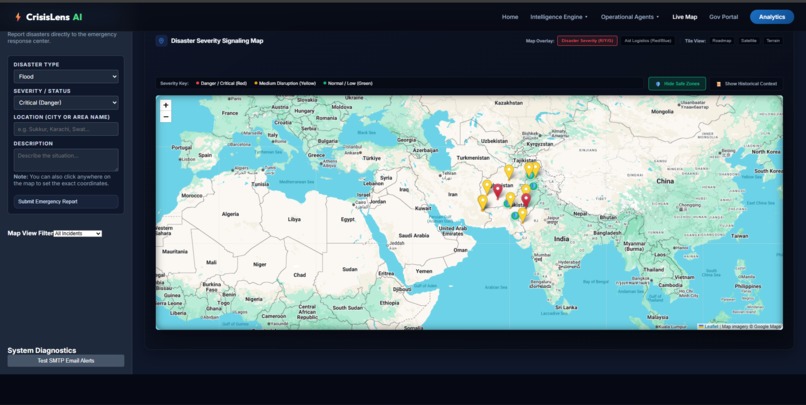Click the Libya label on the map
Viewport: 806px width, 405px height.
(294, 219)
